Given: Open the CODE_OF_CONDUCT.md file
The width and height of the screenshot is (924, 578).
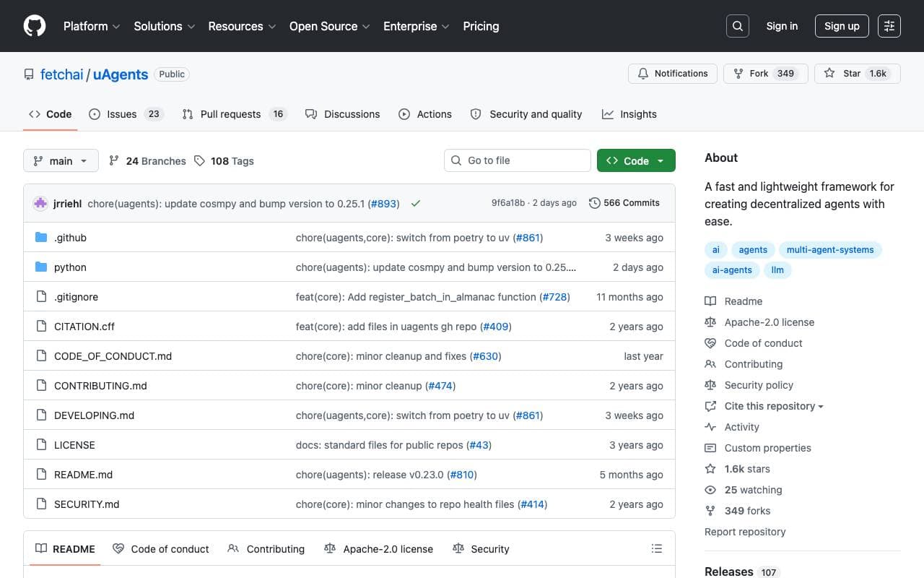Looking at the screenshot, I should [113, 356].
